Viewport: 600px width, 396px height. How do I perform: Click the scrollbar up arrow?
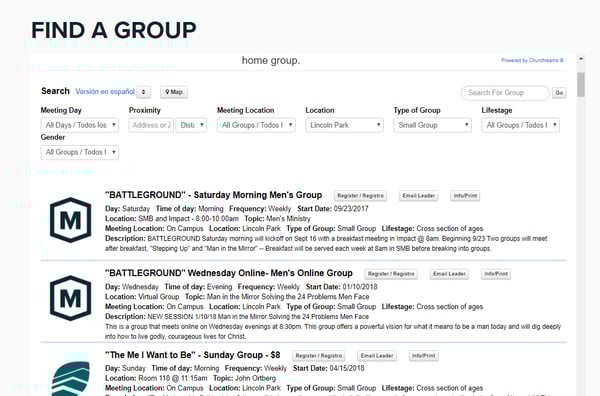pos(581,59)
